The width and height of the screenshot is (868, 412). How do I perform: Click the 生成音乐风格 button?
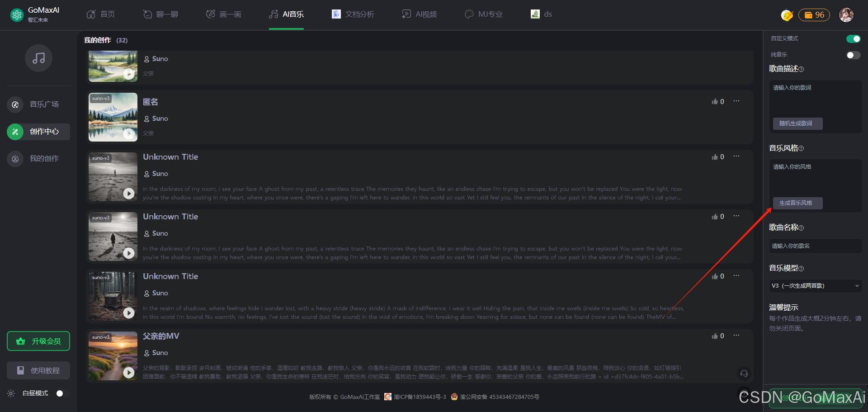[797, 203]
